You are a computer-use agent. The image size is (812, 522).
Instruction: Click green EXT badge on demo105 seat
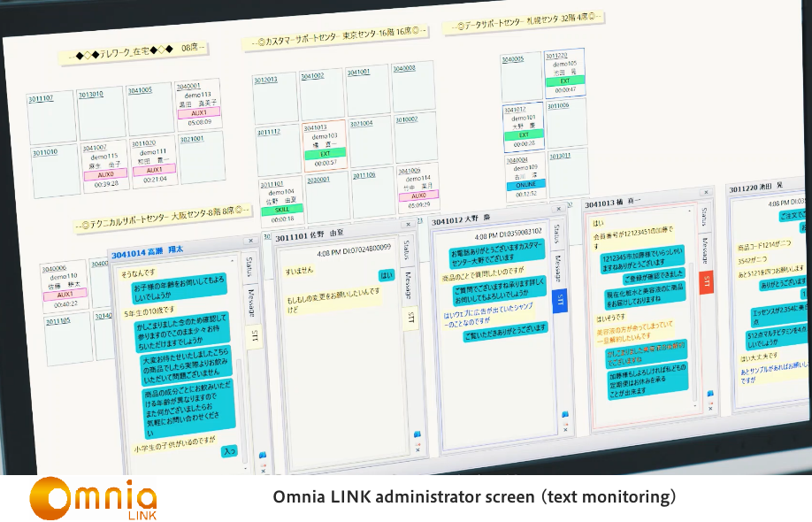565,81
